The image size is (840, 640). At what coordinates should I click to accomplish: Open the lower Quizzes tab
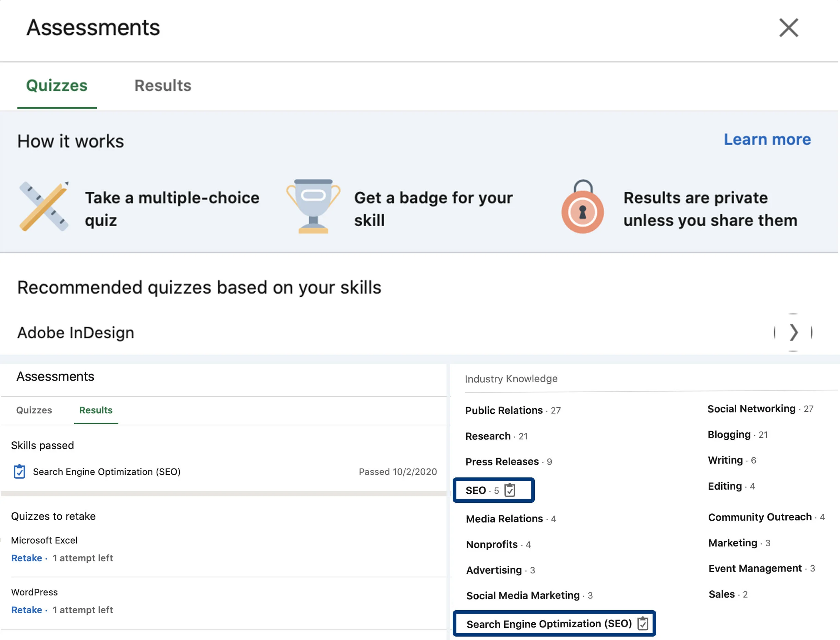click(34, 410)
